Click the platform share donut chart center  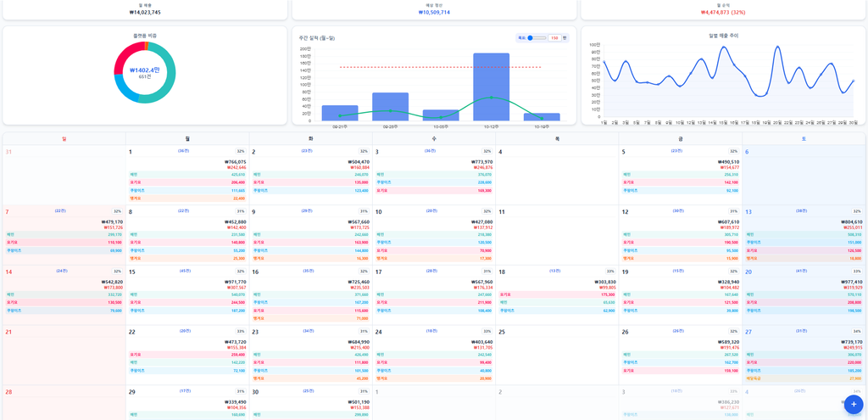[x=144, y=72]
